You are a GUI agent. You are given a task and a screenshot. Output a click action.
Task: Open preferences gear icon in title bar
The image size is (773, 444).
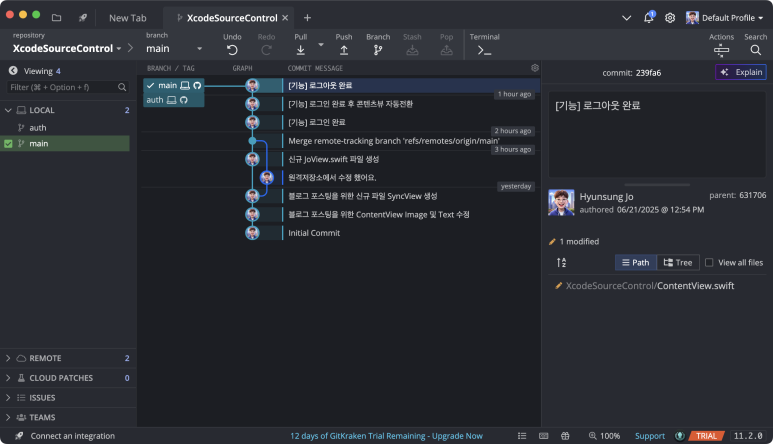click(x=669, y=18)
